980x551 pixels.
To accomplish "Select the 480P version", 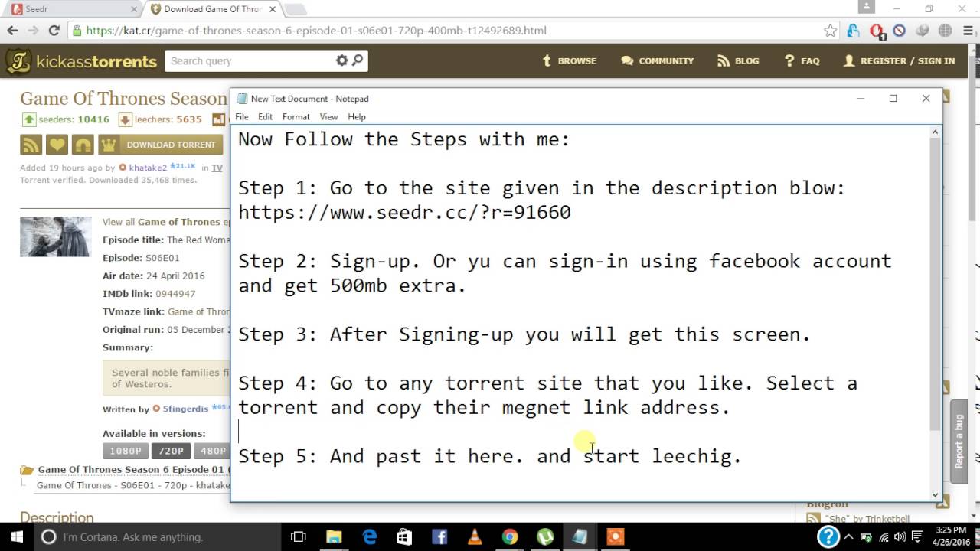I will pos(212,451).
